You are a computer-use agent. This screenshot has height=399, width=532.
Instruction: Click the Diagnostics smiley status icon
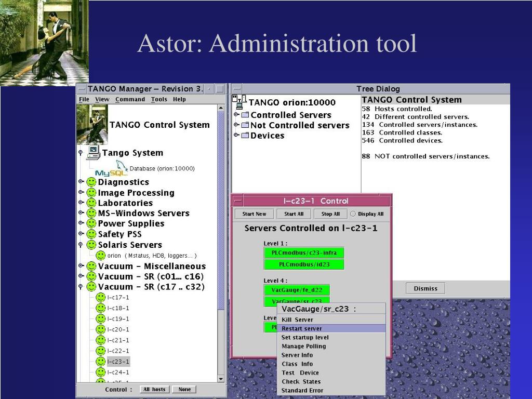[91, 182]
